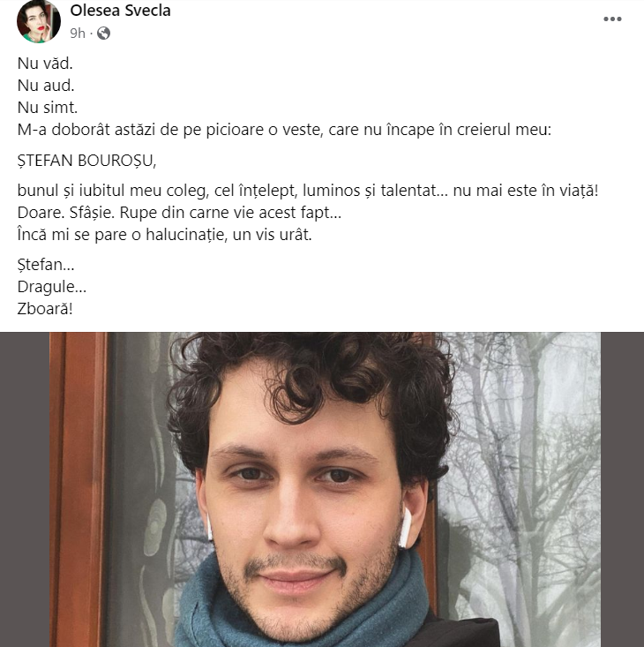Open the attached photo in the viewer
Viewport: 644px width, 647px height.
point(325,489)
